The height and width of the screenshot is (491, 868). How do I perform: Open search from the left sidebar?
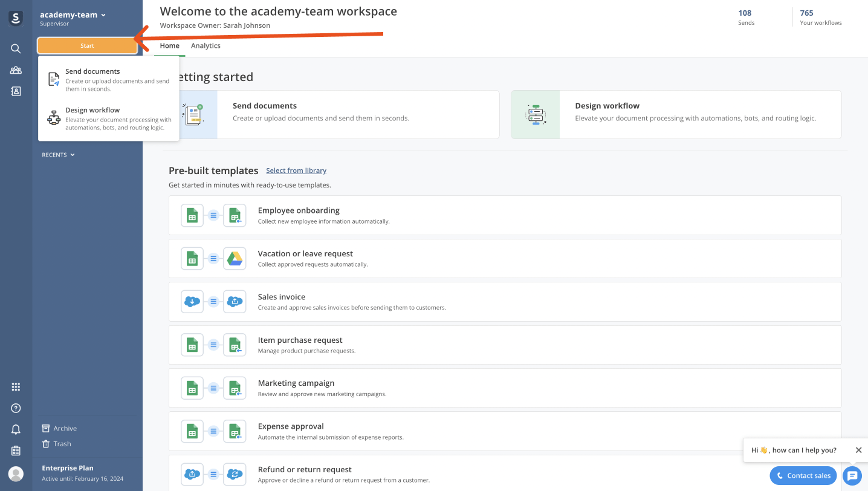pos(15,48)
